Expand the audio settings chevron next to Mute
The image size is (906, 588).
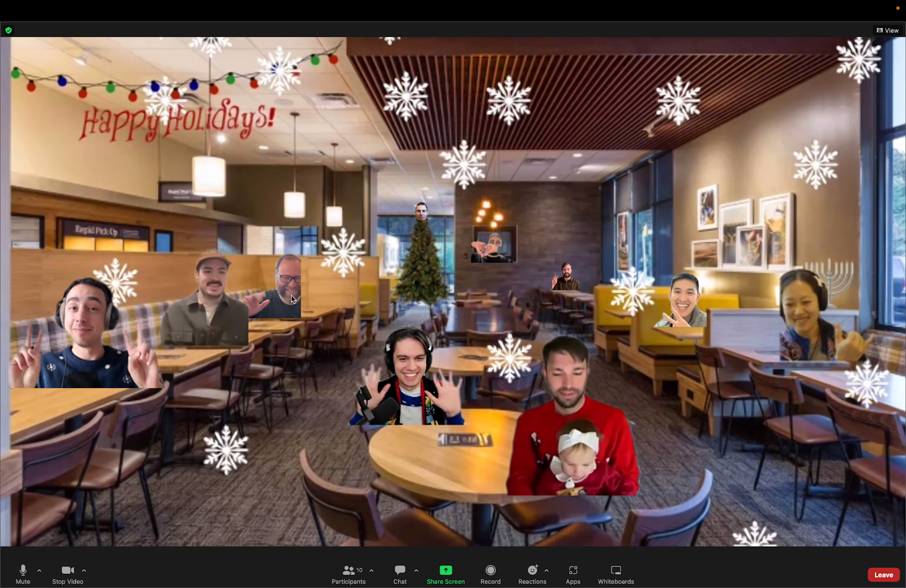point(39,570)
